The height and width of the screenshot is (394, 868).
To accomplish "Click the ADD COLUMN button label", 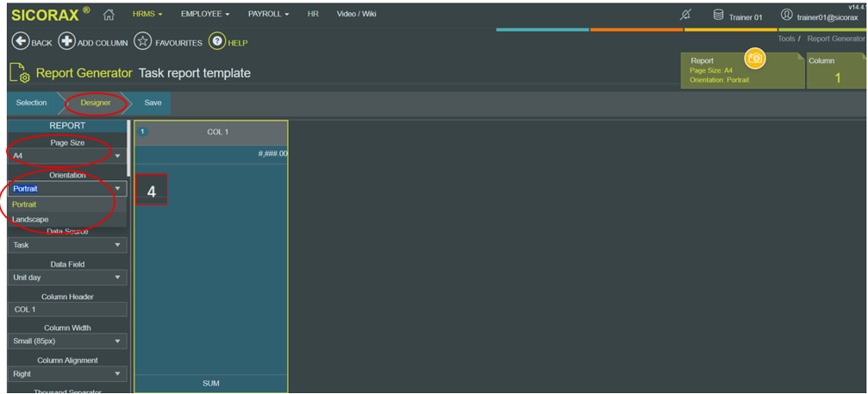I will (103, 42).
